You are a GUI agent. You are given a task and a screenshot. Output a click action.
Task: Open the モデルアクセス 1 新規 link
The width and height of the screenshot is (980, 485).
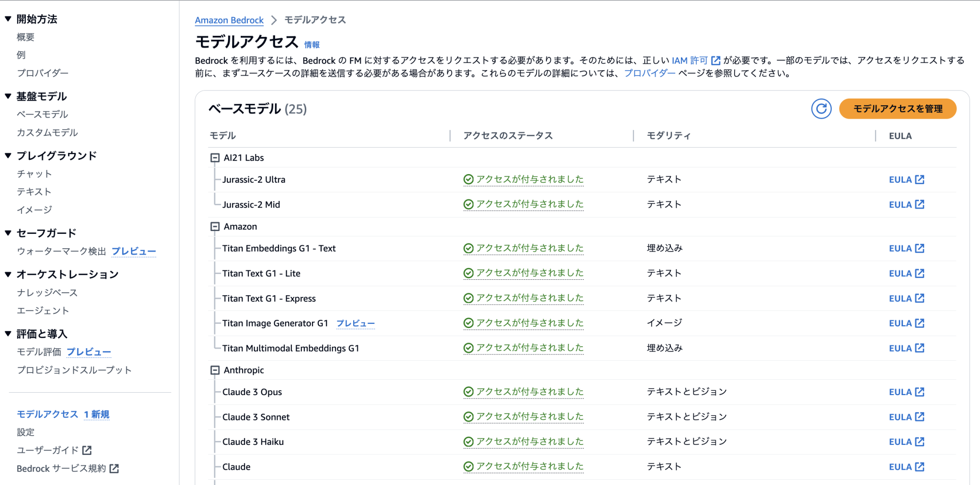click(62, 414)
